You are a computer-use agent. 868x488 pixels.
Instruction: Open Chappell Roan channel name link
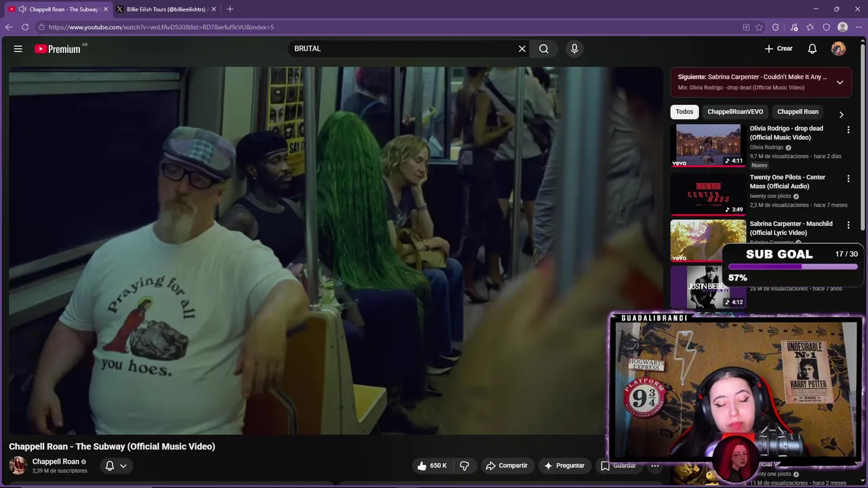click(56, 462)
